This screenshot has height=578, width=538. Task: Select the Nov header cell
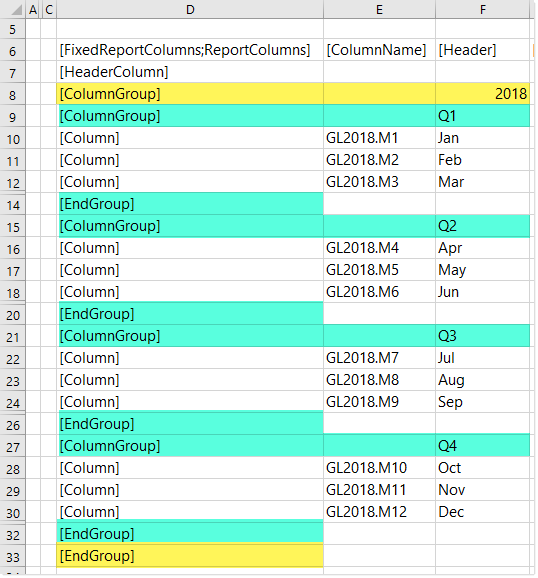(482, 490)
